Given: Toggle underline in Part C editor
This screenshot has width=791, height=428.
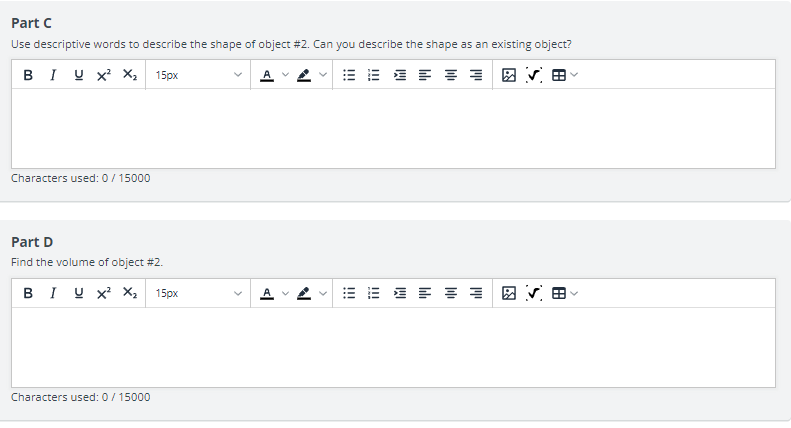Looking at the screenshot, I should (x=79, y=75).
